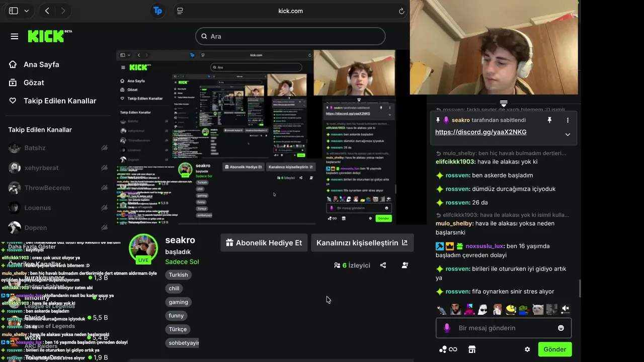Image resolution: width=644 pixels, height=362 pixels.
Task: Click the crown badge beside noxsuslu_lux
Action: [x=450, y=246]
